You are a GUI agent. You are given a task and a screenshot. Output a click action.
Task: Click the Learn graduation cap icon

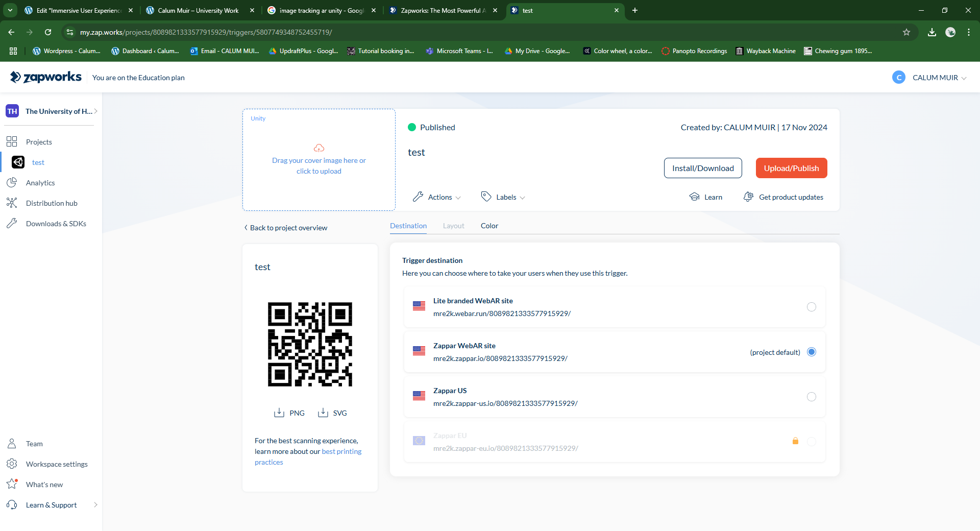tap(694, 197)
